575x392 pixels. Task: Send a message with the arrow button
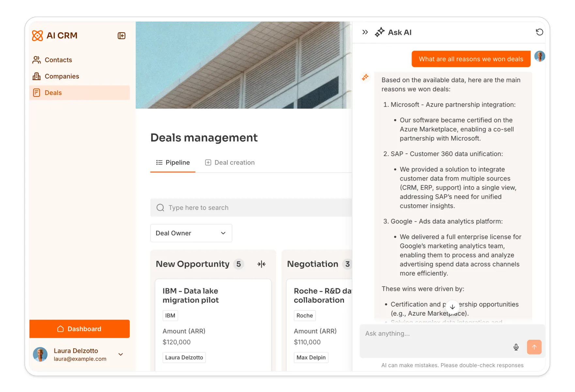534,347
